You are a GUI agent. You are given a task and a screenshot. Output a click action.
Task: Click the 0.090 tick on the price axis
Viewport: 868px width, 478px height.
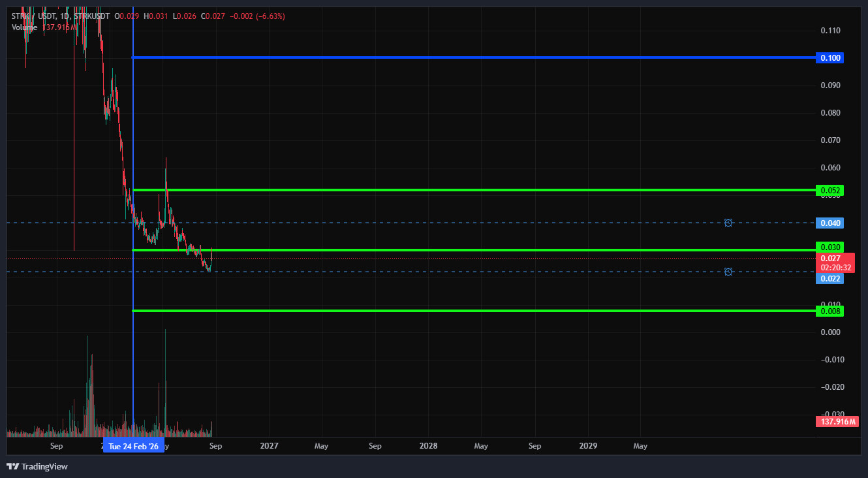click(x=830, y=86)
